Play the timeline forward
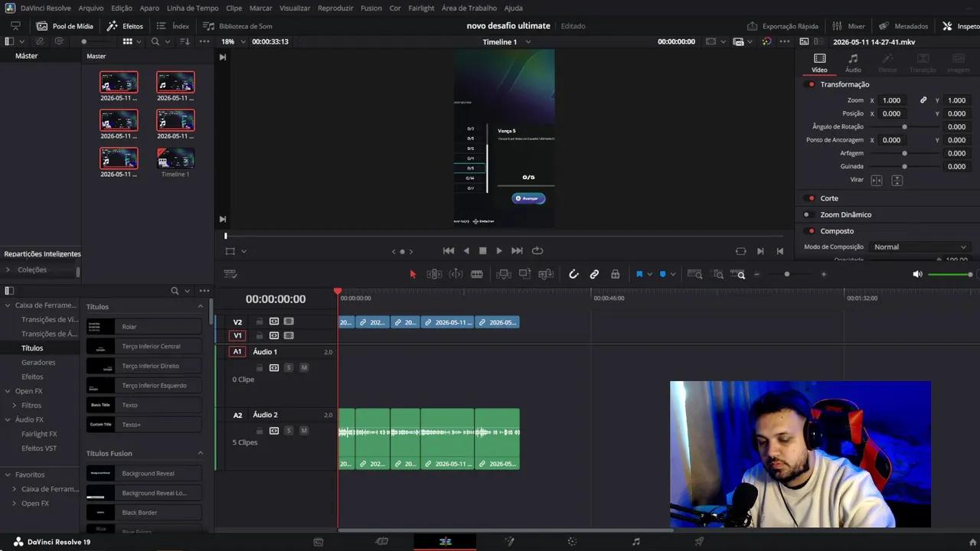Image resolution: width=980 pixels, height=551 pixels. click(499, 251)
